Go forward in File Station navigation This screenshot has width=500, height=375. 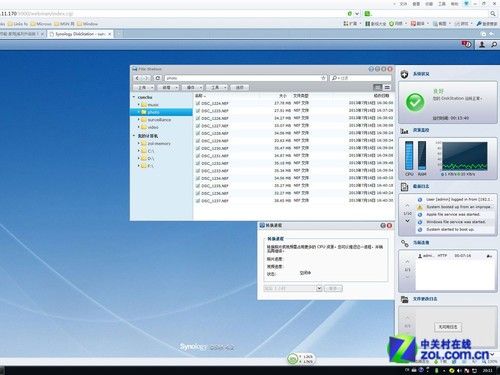tap(146, 78)
